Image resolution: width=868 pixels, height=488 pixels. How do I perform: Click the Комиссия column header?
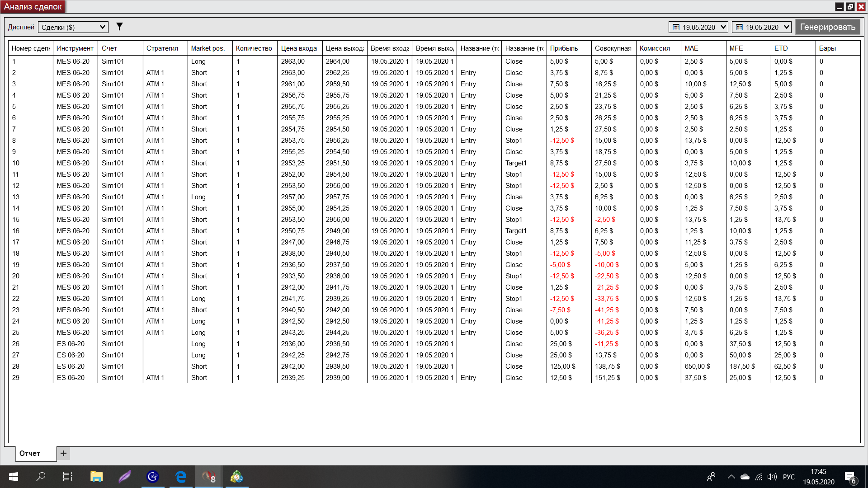654,48
